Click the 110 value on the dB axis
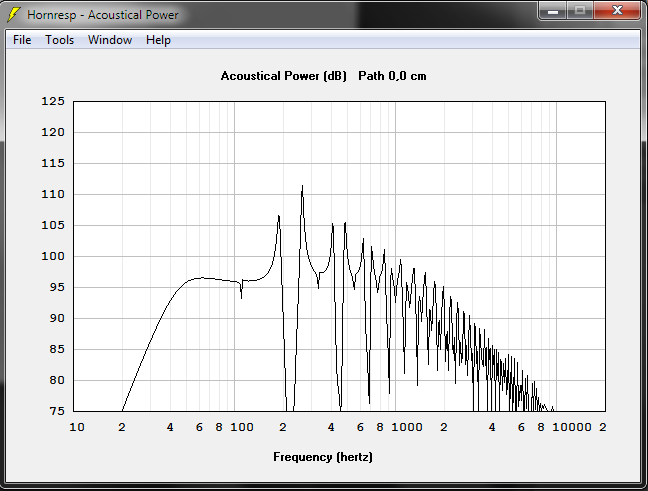 point(53,194)
